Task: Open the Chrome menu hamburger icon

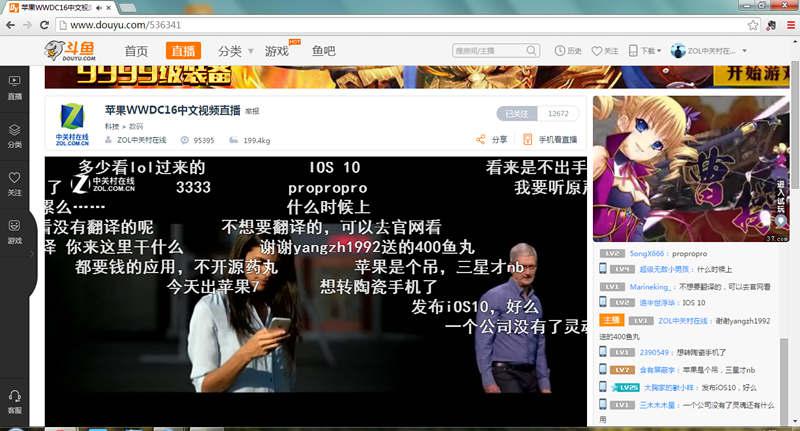Action: click(790, 25)
